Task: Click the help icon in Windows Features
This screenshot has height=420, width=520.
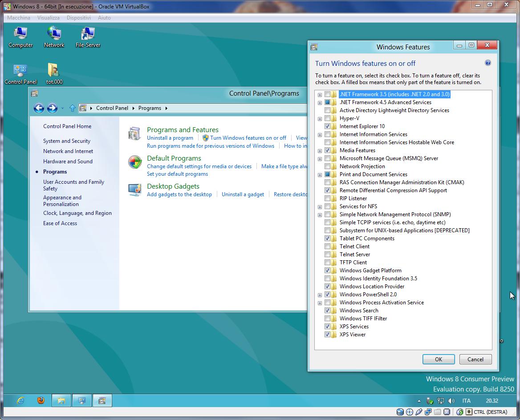Action: point(488,63)
